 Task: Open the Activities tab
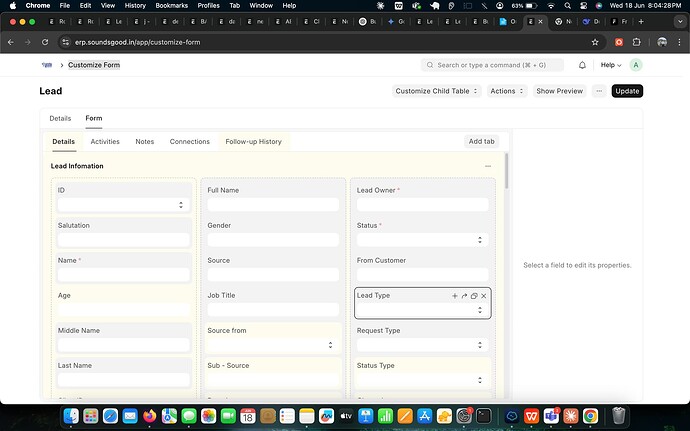(x=105, y=142)
